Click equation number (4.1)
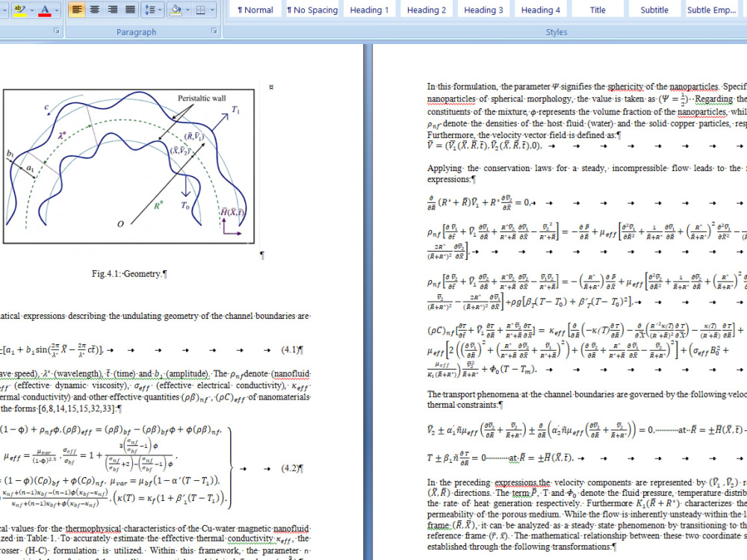747x560 pixels. (290, 349)
